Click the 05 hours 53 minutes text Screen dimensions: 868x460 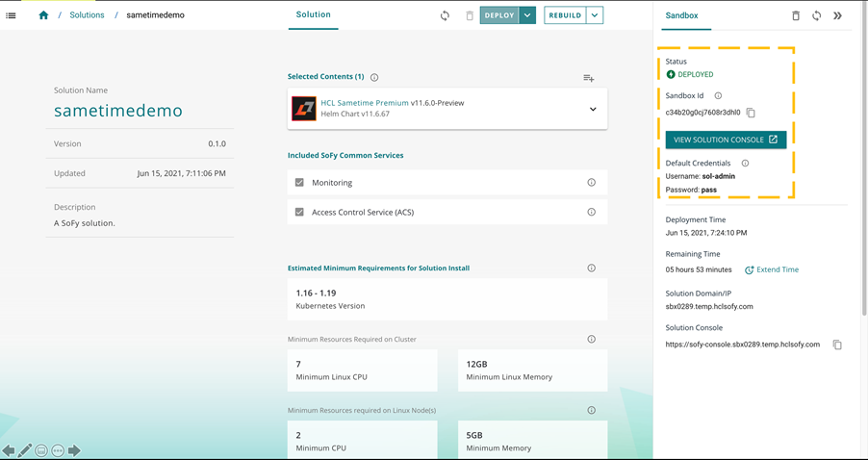[699, 269]
